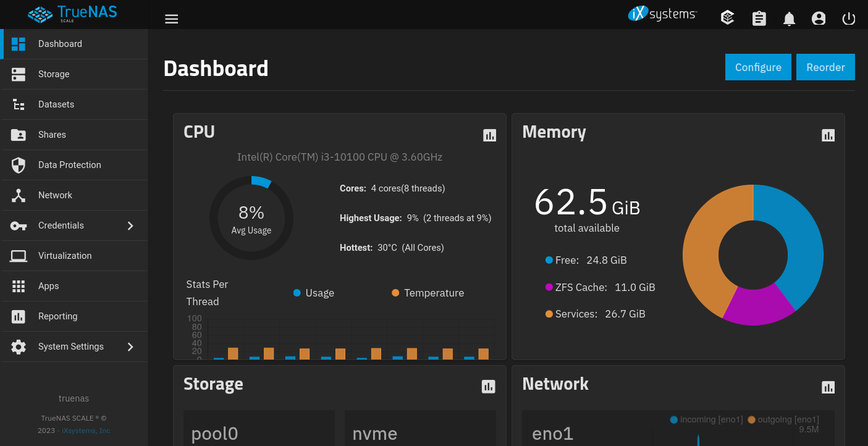The image size is (868, 446).
Task: Click the Intel Core i3-10100 CPU model text
Action: tap(340, 157)
